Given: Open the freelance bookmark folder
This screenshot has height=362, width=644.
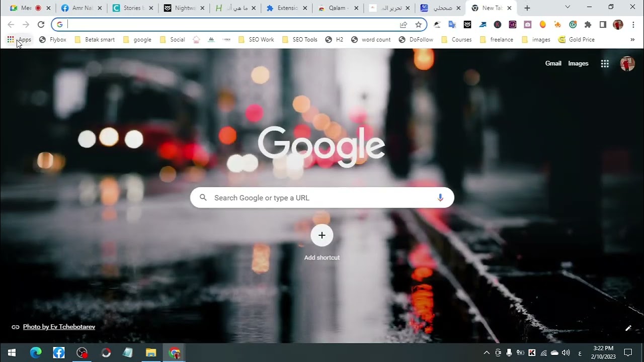Looking at the screenshot, I should (x=497, y=40).
